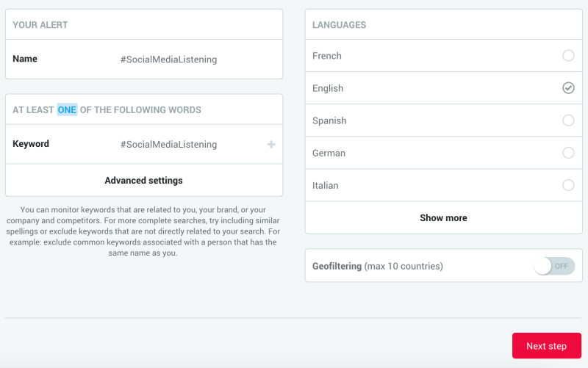Deselect the English language checkmark
The width and height of the screenshot is (588, 368).
(568, 87)
